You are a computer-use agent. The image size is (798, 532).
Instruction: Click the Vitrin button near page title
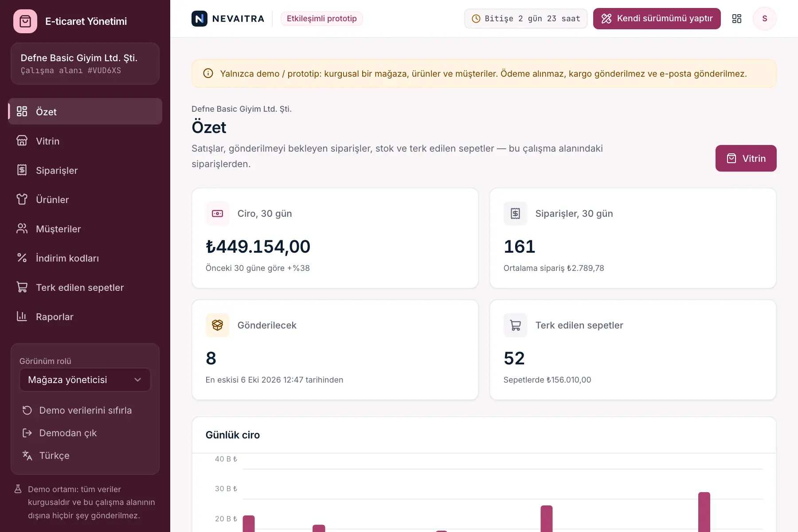pos(746,158)
